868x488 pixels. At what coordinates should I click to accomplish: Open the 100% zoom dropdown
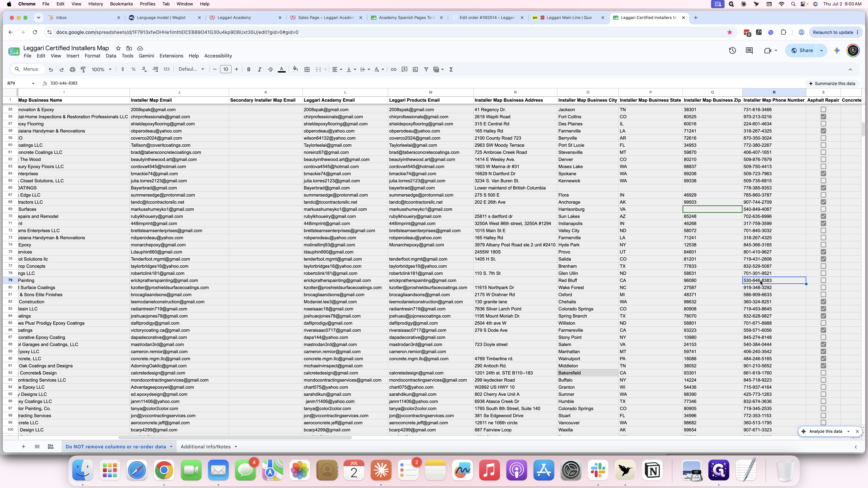tap(101, 69)
